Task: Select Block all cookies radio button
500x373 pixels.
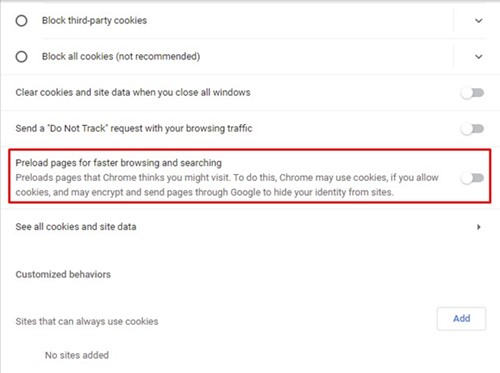Action: click(21, 57)
